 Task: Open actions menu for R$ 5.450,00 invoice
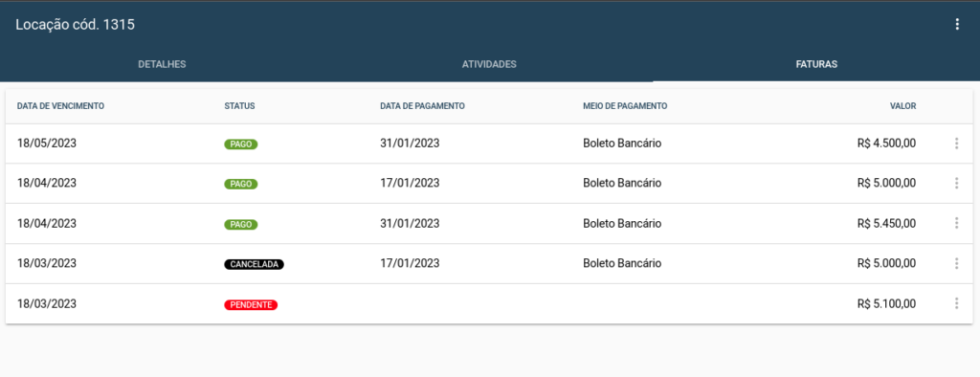(x=956, y=223)
